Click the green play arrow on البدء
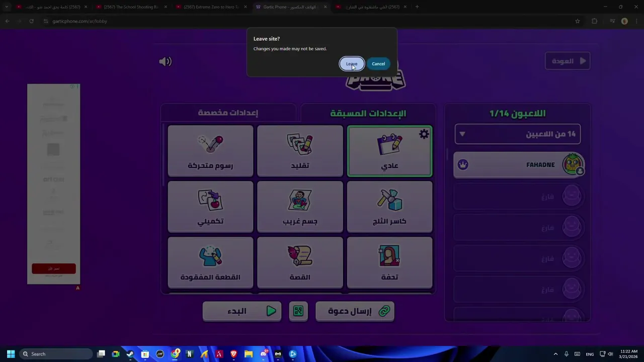644x362 pixels. tap(271, 311)
